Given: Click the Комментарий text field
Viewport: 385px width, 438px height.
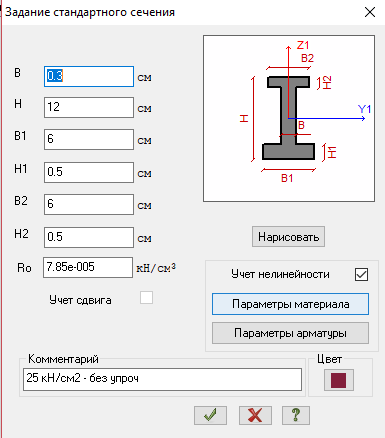Looking at the screenshot, I should pyautogui.click(x=162, y=379).
